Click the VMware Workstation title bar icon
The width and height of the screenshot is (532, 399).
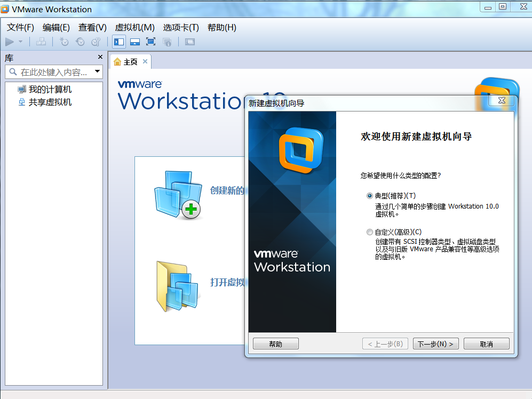point(5,9)
